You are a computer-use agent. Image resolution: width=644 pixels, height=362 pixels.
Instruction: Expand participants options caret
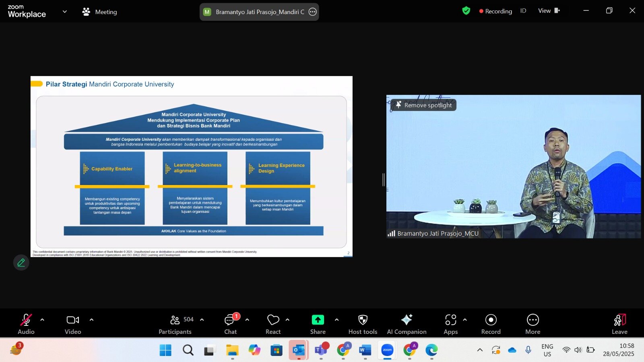pos(202,320)
